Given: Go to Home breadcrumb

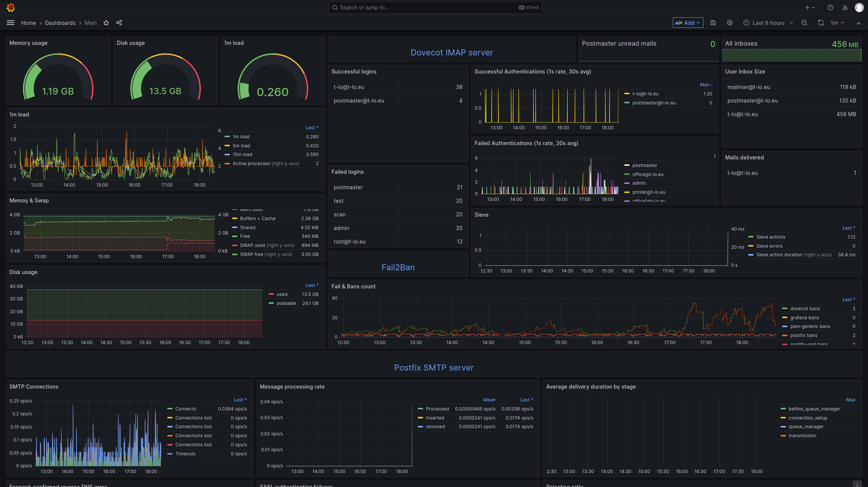Looking at the screenshot, I should 28,23.
